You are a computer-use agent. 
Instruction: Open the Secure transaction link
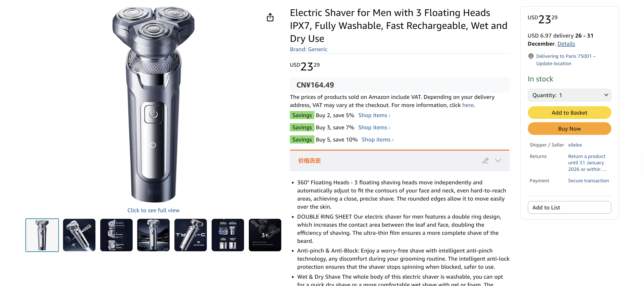(x=588, y=181)
